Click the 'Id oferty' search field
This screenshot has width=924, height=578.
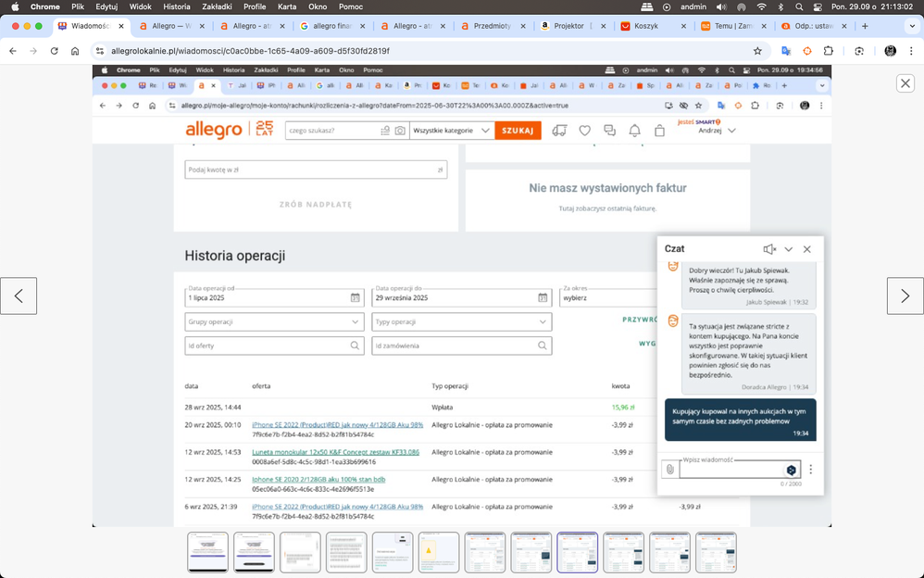click(x=274, y=346)
